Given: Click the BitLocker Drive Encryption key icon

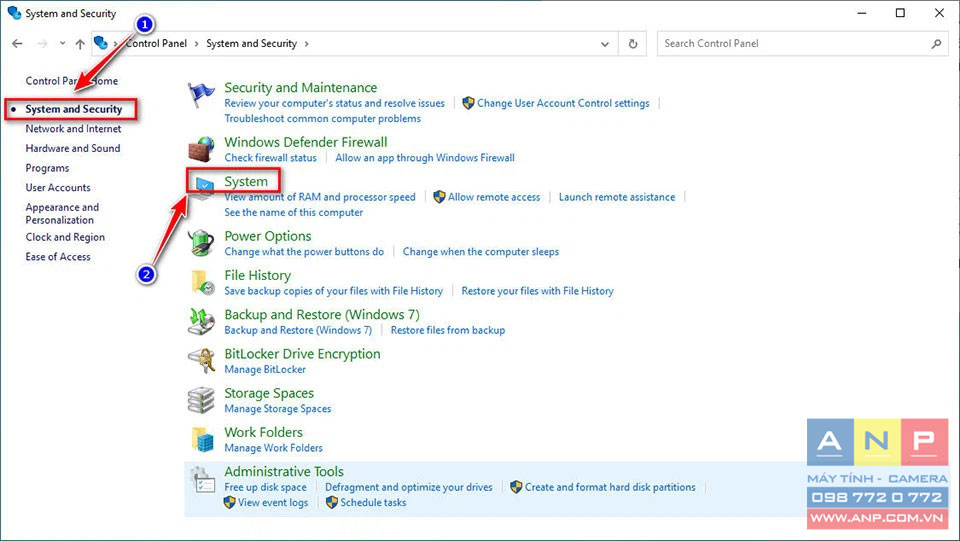Looking at the screenshot, I should [201, 361].
